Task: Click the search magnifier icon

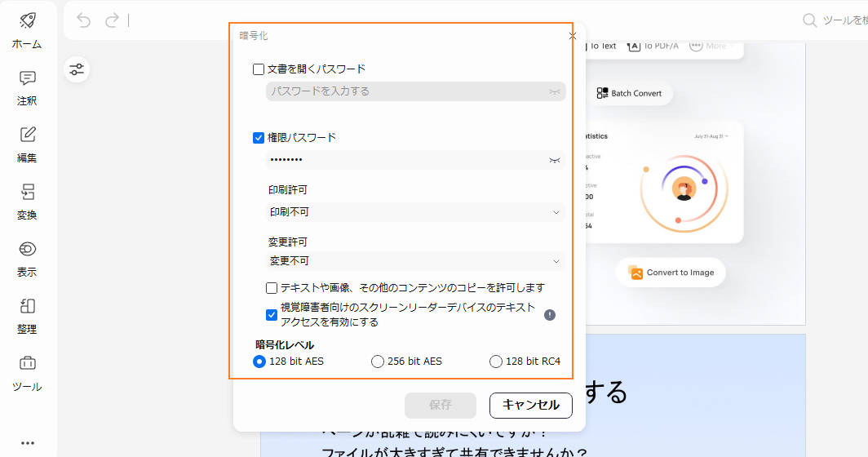Action: click(x=809, y=20)
